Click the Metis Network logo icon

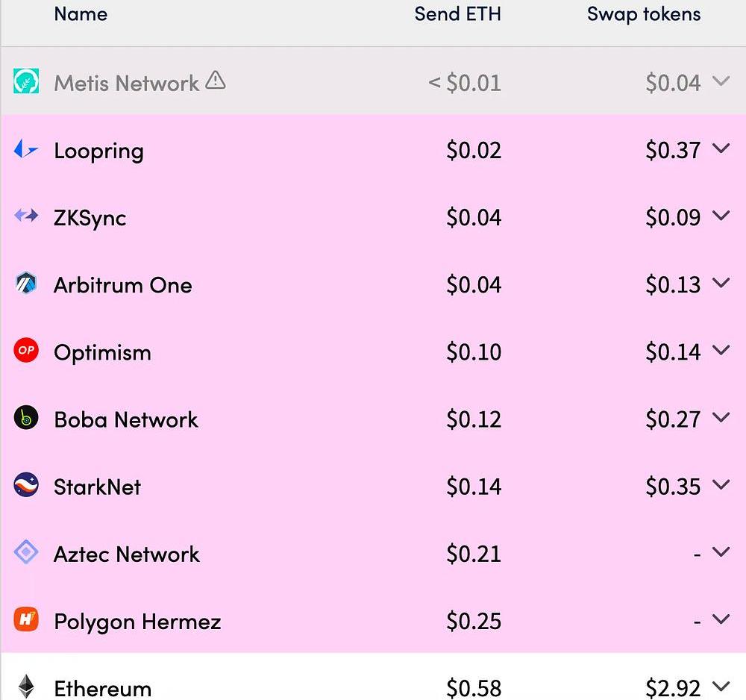point(26,82)
